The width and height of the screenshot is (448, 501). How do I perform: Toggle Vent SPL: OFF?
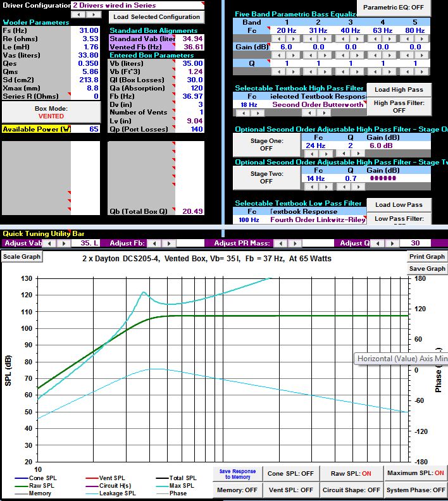290,490
